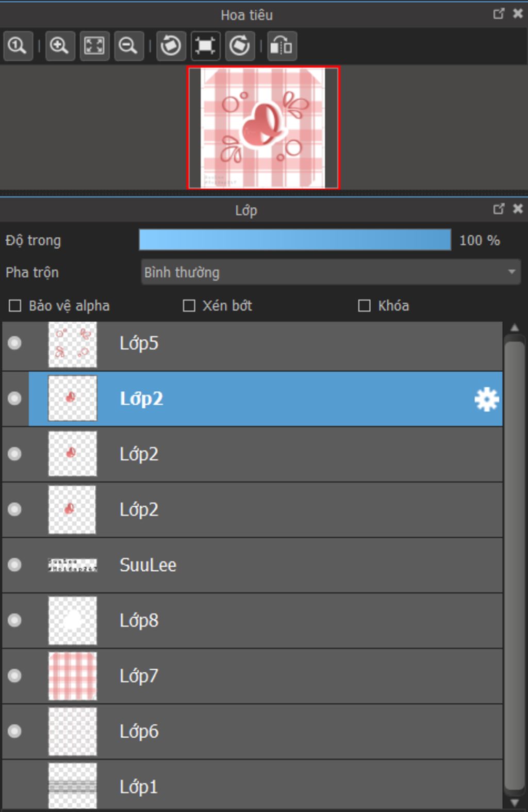
Task: Select the Lớp7 layer
Action: coord(252,676)
